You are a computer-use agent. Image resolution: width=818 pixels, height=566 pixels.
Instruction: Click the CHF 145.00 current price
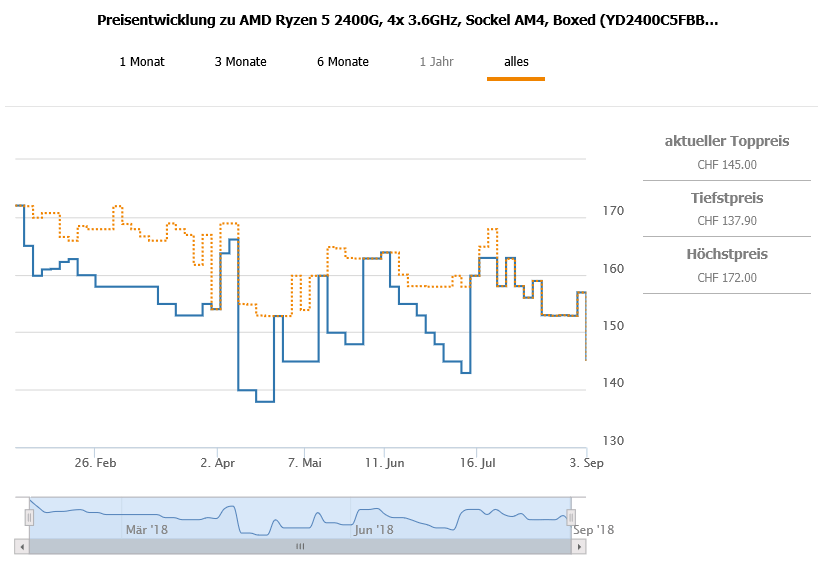coord(727,165)
